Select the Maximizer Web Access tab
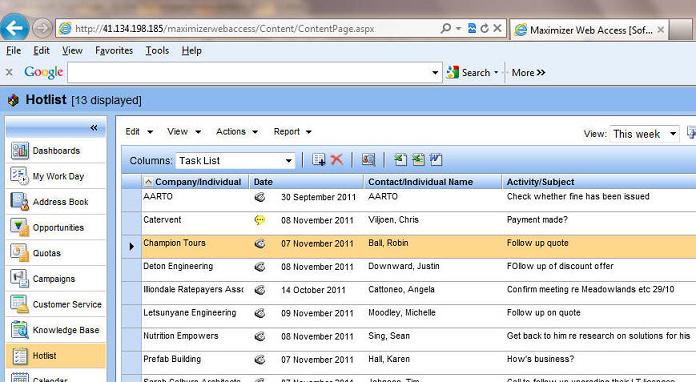Image resolution: width=696 pixels, height=382 pixels. point(589,30)
